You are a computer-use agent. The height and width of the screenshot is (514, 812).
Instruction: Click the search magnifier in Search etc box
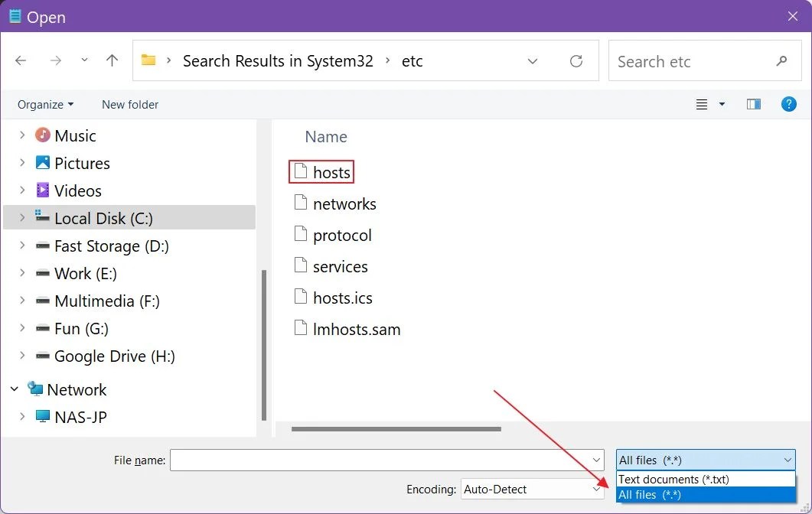coord(781,60)
